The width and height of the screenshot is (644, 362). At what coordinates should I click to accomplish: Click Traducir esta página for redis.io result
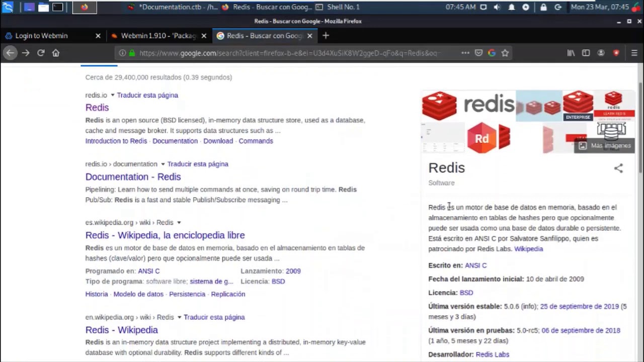pyautogui.click(x=147, y=95)
